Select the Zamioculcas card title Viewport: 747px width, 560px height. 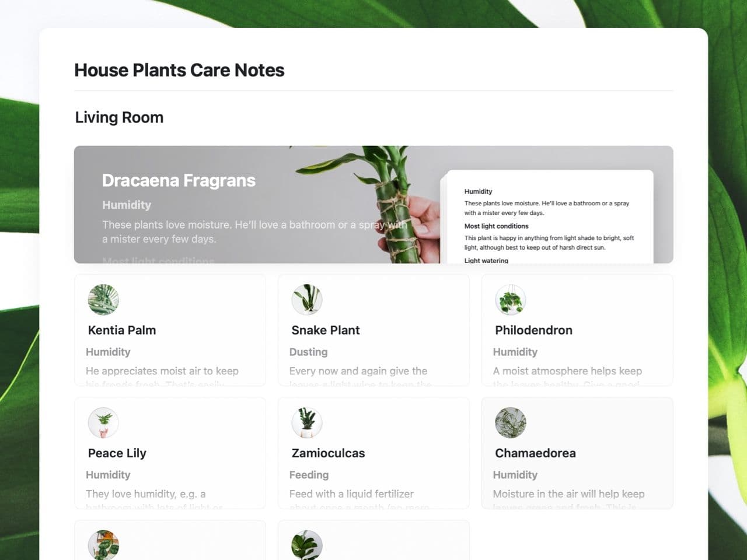(328, 453)
